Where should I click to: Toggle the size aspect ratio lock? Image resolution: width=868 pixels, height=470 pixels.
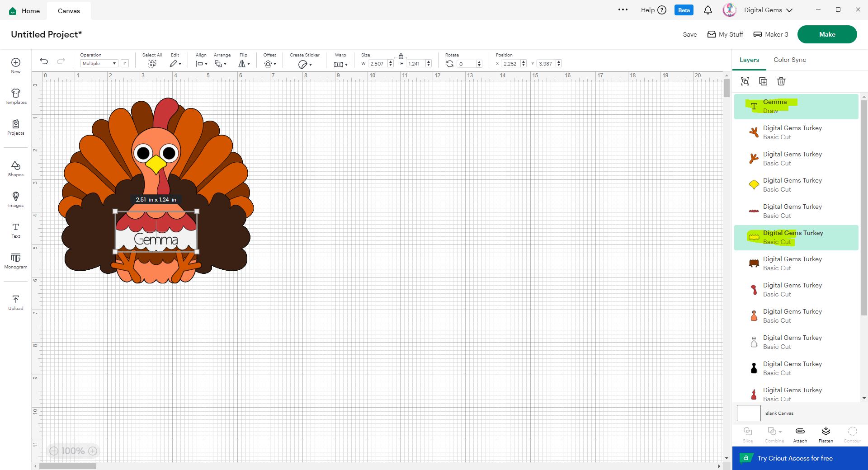click(x=401, y=56)
